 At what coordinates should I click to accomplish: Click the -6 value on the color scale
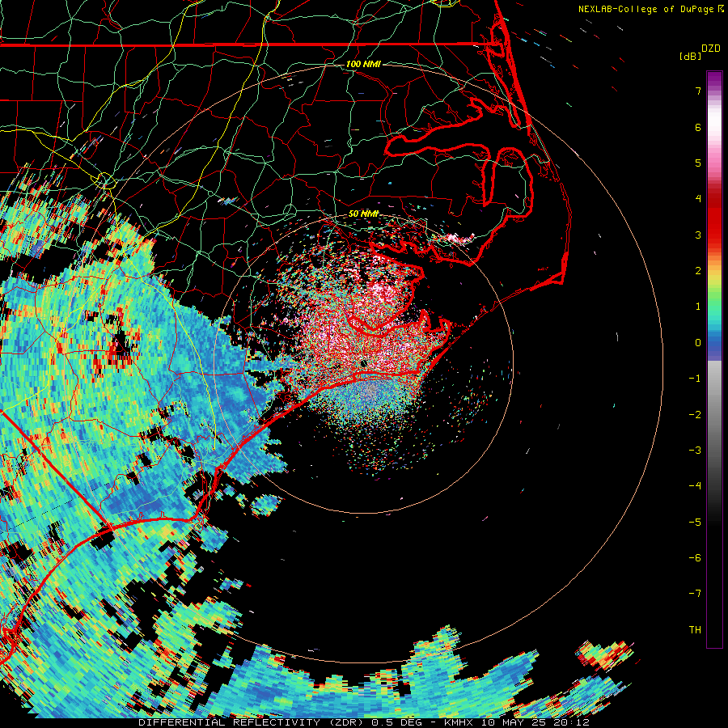pos(695,558)
